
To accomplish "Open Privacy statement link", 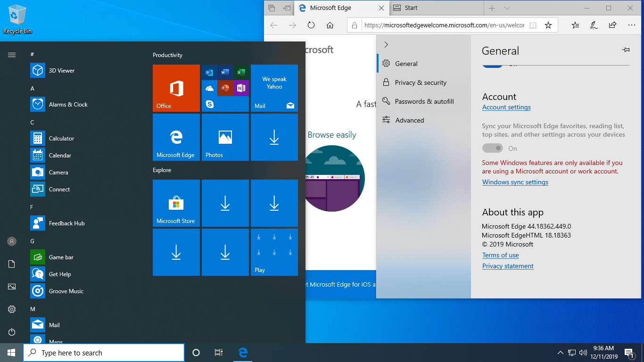I will pyautogui.click(x=508, y=266).
